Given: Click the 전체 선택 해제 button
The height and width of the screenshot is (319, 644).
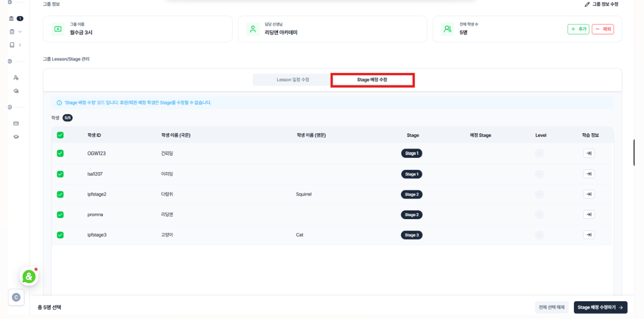Looking at the screenshot, I should click(551, 307).
